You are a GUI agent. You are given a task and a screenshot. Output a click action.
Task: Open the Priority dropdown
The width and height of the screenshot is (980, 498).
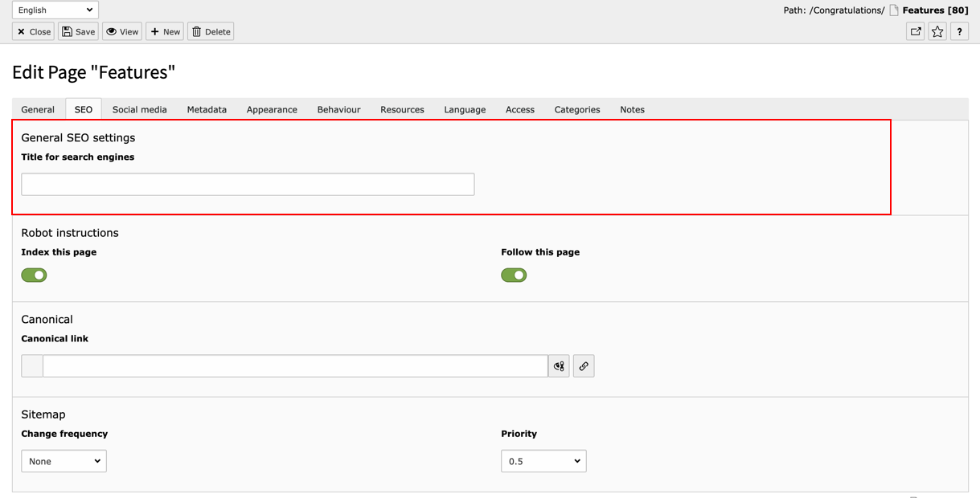[x=543, y=461]
